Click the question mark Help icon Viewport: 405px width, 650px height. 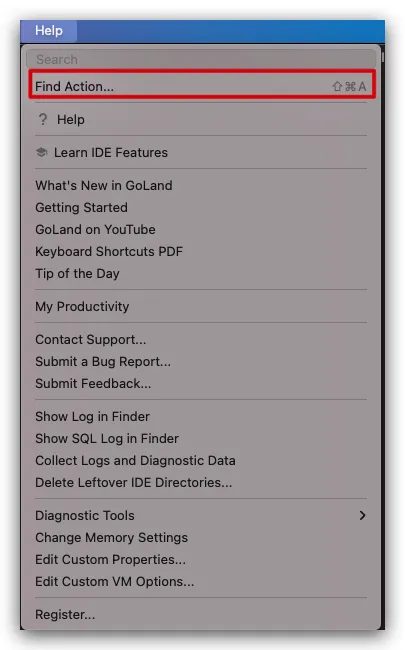tap(43, 119)
